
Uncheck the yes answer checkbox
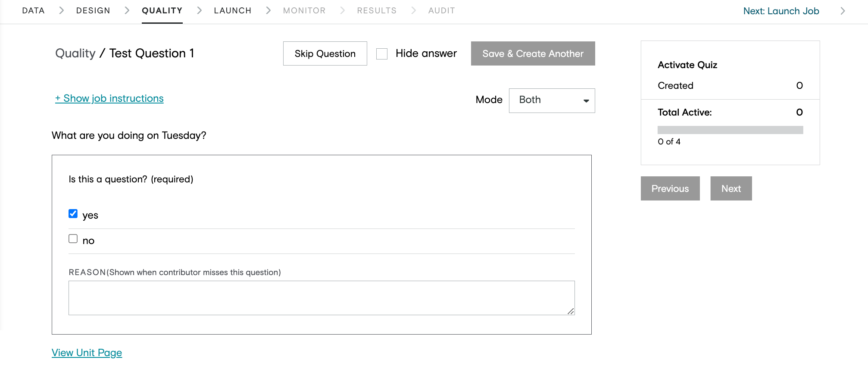pos(73,213)
